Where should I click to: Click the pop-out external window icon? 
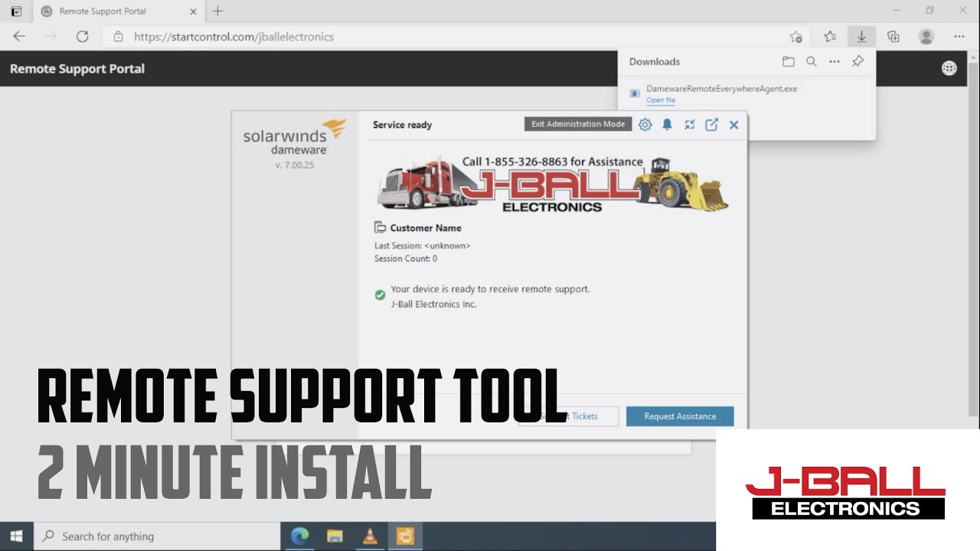[x=712, y=125]
